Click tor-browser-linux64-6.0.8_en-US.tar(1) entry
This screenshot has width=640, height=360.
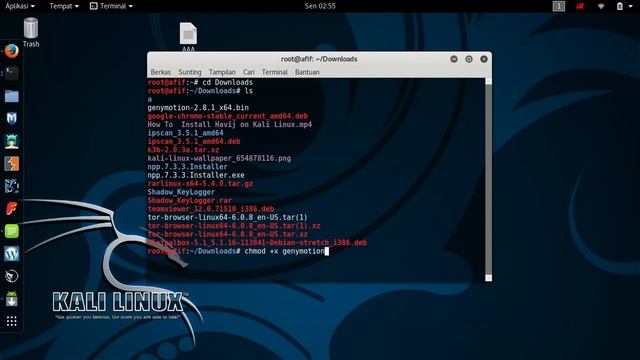[x=228, y=218]
